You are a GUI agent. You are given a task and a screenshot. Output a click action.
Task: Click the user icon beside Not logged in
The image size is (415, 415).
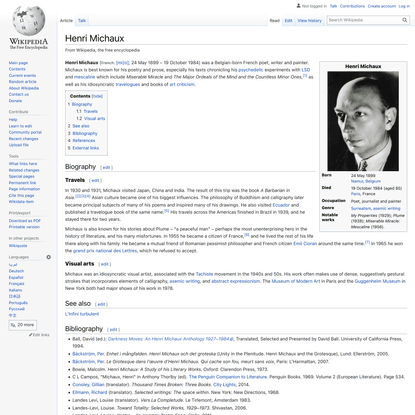click(298, 6)
